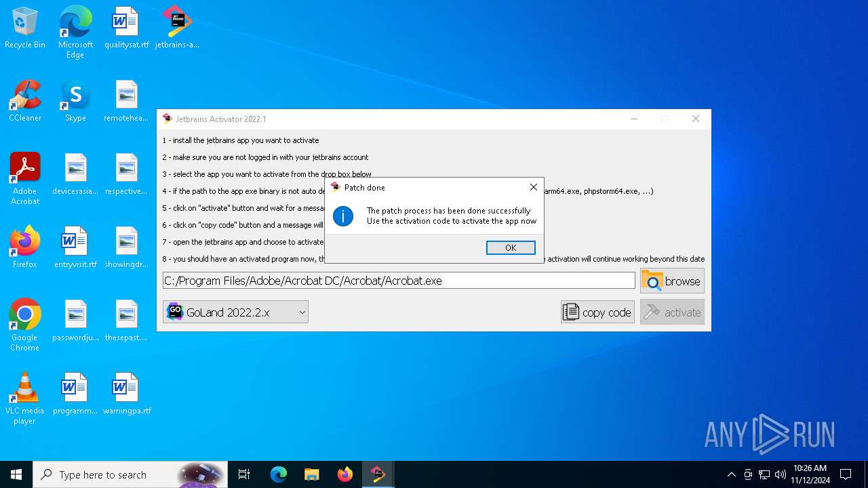Select passwordju... image file on desktop
868x488 pixels.
pyautogui.click(x=75, y=321)
